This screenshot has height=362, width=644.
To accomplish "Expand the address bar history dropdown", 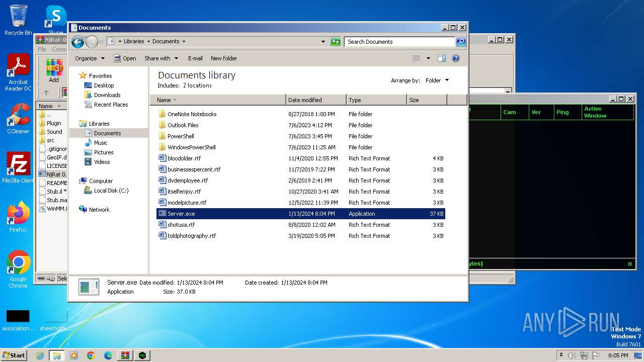I will (x=323, y=42).
